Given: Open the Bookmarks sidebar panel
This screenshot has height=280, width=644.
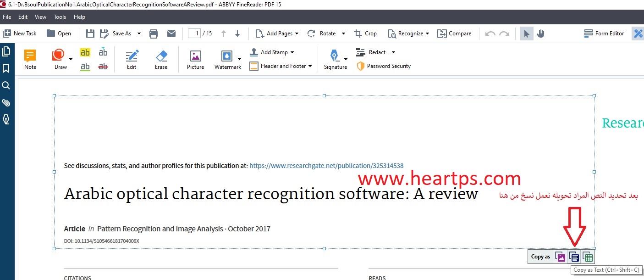Looking at the screenshot, I should pos(6,68).
